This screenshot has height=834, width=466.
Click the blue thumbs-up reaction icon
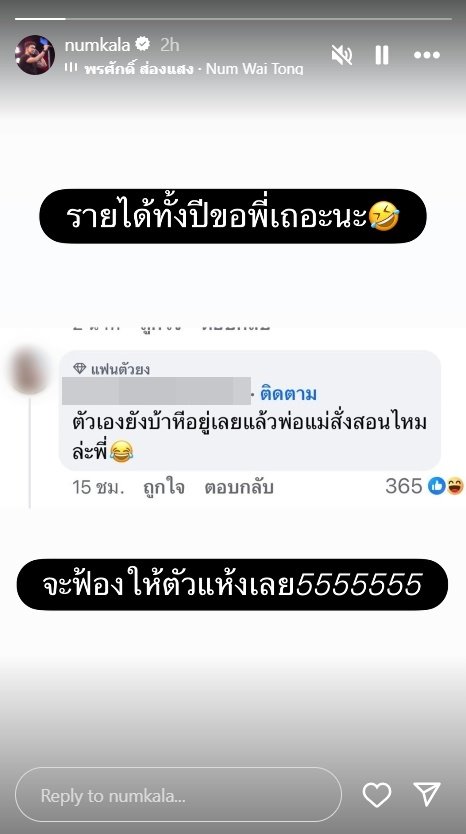437,486
